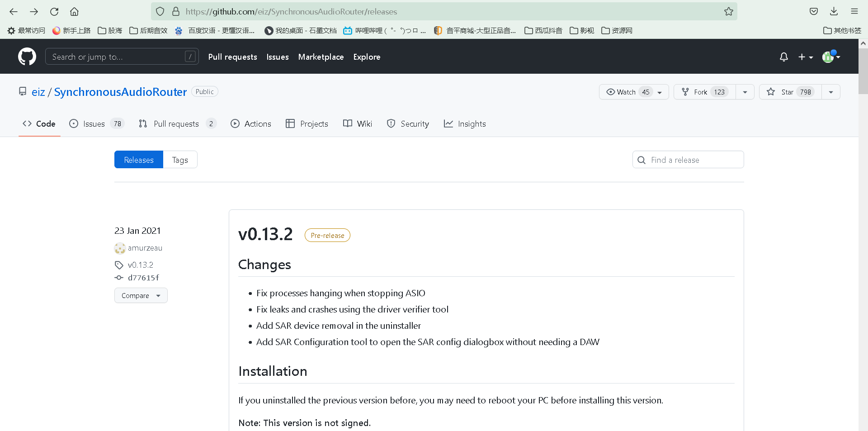Click the site security padlock icon

pyautogui.click(x=176, y=11)
